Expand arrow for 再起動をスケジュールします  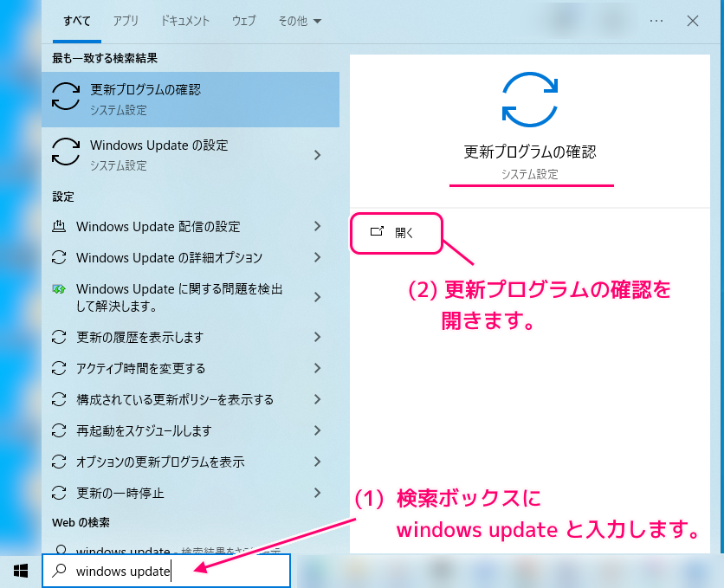tap(317, 430)
